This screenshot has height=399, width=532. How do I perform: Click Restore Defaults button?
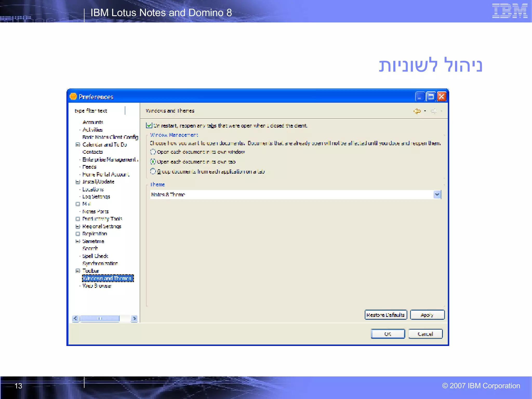pos(386,315)
